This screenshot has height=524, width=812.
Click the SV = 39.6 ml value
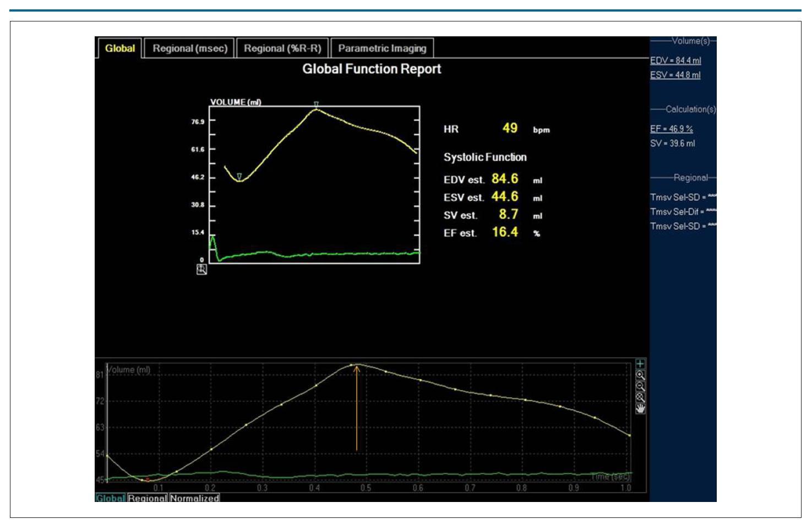click(x=673, y=143)
